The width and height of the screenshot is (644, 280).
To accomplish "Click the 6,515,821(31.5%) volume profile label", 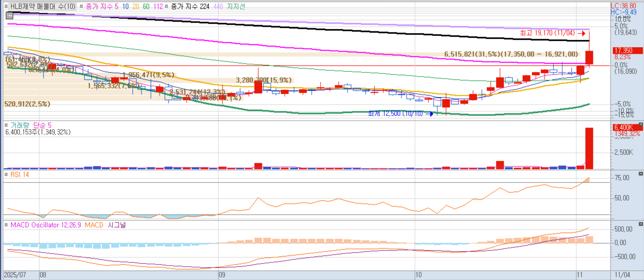I will (511, 54).
